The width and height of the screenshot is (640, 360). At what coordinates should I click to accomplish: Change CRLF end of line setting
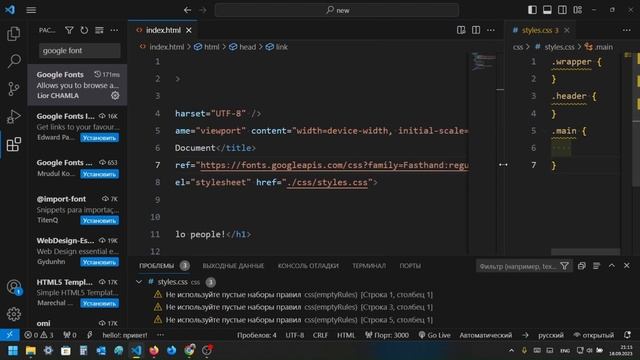[x=320, y=335]
